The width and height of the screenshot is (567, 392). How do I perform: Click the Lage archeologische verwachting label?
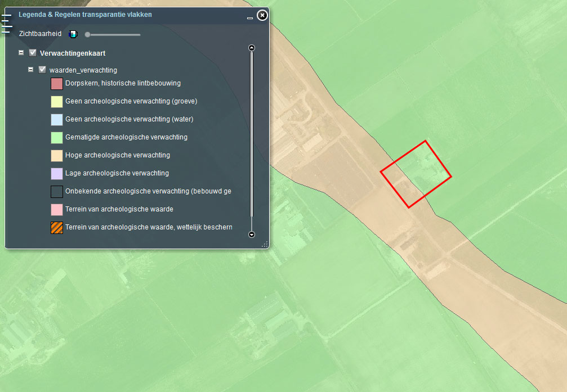(x=117, y=173)
